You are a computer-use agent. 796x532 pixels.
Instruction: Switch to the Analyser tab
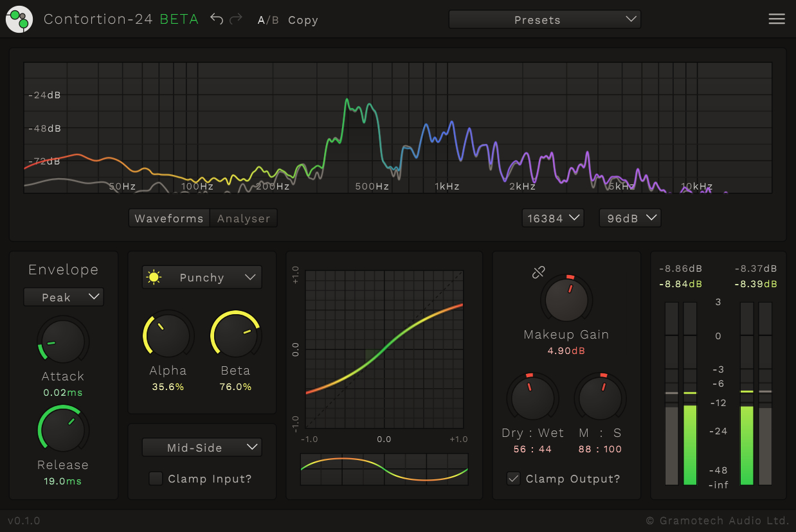click(244, 218)
